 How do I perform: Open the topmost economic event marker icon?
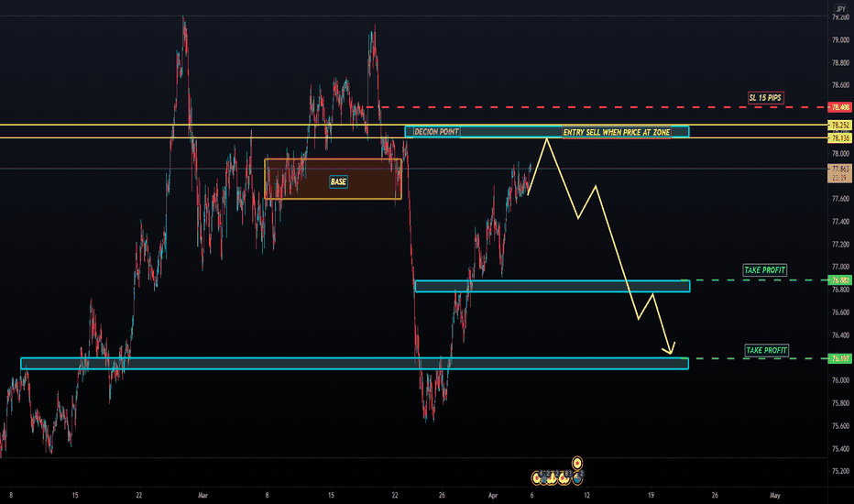pos(576,463)
